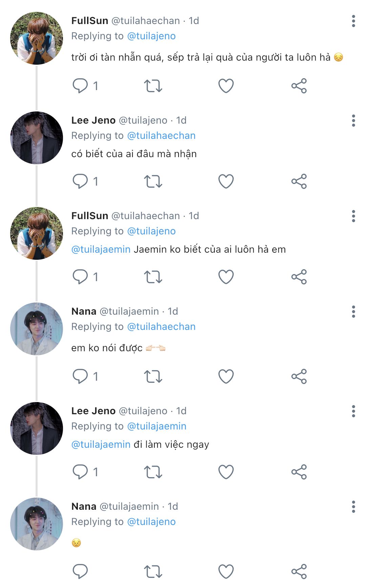Like Nana's 'em ko nói được' tweet
This screenshot has height=588, width=381.
coord(226,376)
